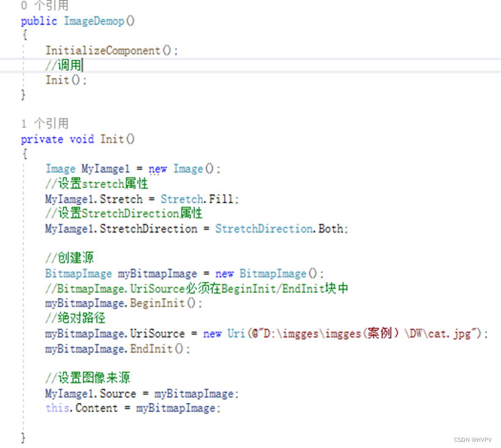Click the 'MyIamge1.Source = myBitmapImage;' line
Viewport: 501px width, 448px height.
(x=142, y=394)
